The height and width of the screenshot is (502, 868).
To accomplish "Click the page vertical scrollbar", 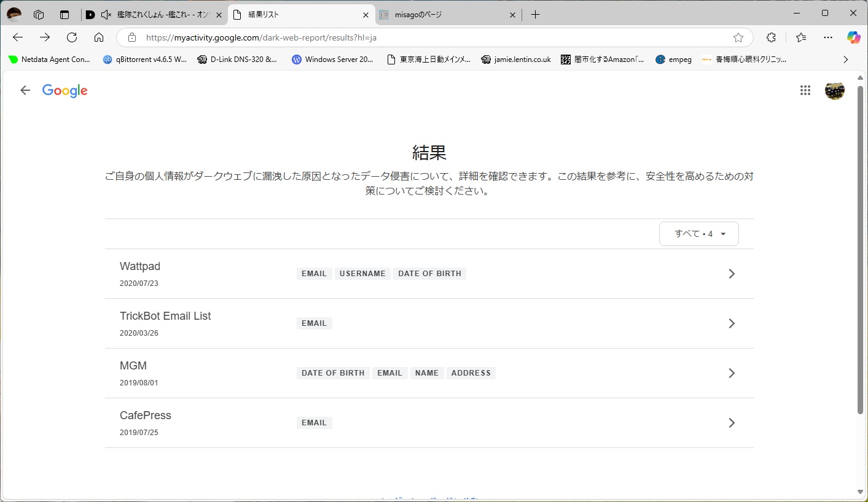I will [x=860, y=245].
